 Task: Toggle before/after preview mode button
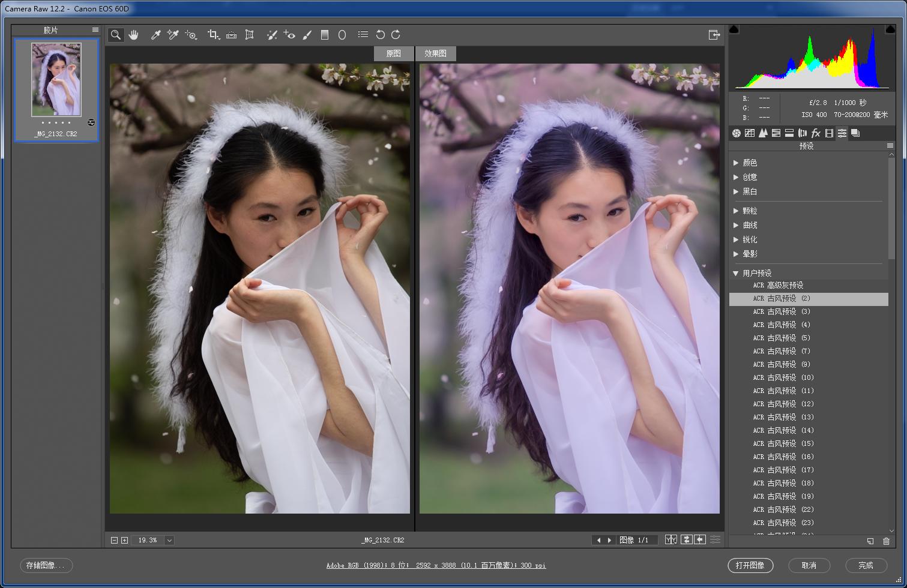pyautogui.click(x=670, y=540)
